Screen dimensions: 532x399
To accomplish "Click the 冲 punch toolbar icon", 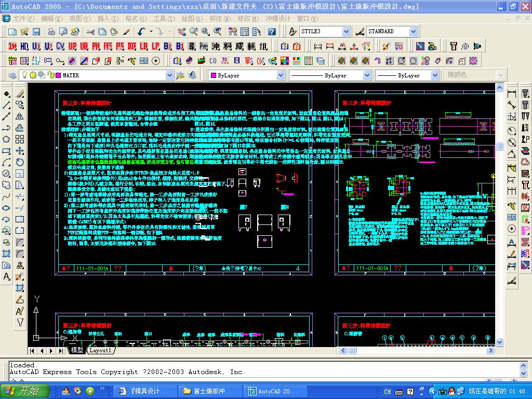I will pyautogui.click(x=216, y=46).
